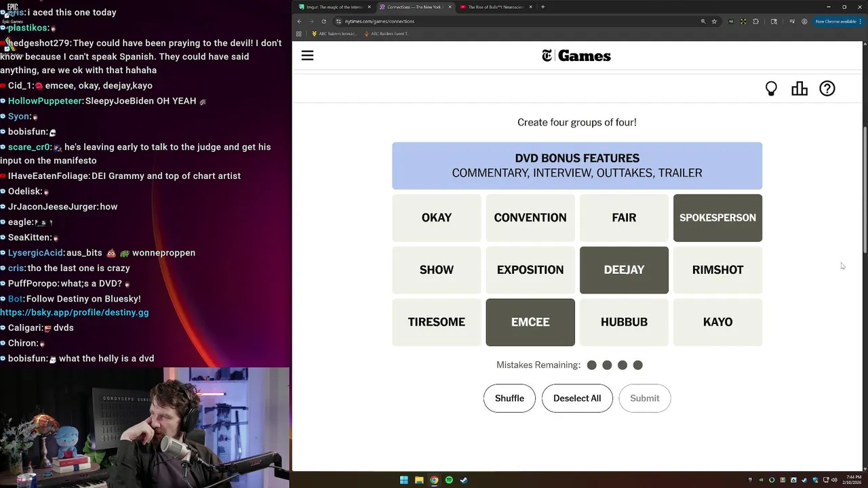Open a new browser tab
The height and width of the screenshot is (488, 868).
[x=542, y=7]
